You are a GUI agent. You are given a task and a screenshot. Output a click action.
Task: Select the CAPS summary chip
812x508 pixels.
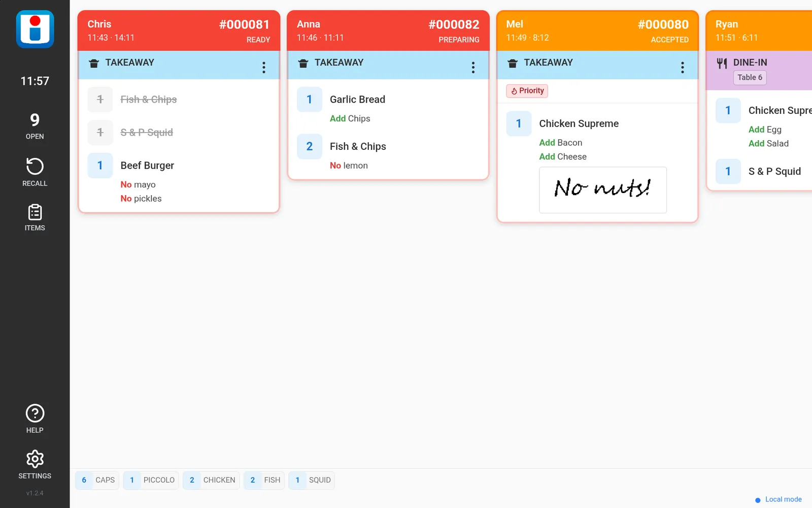(97, 480)
